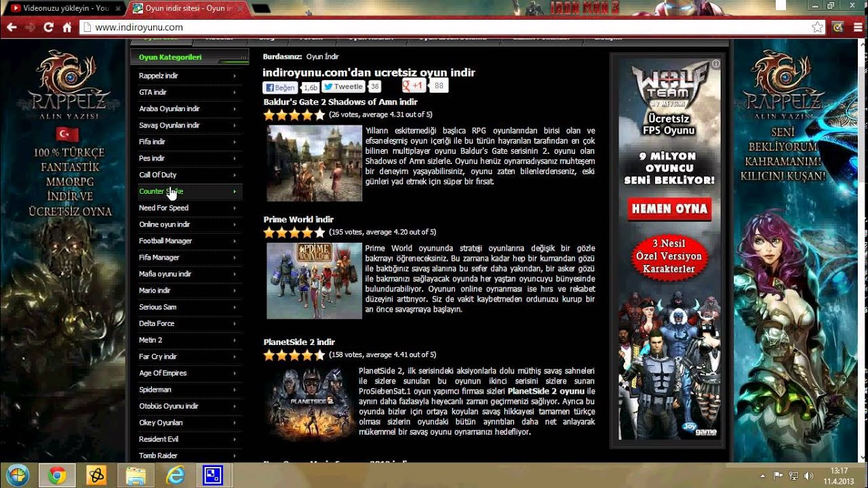Image resolution: width=868 pixels, height=488 pixels.
Task: Click Prime World game thumbnail
Action: (314, 281)
